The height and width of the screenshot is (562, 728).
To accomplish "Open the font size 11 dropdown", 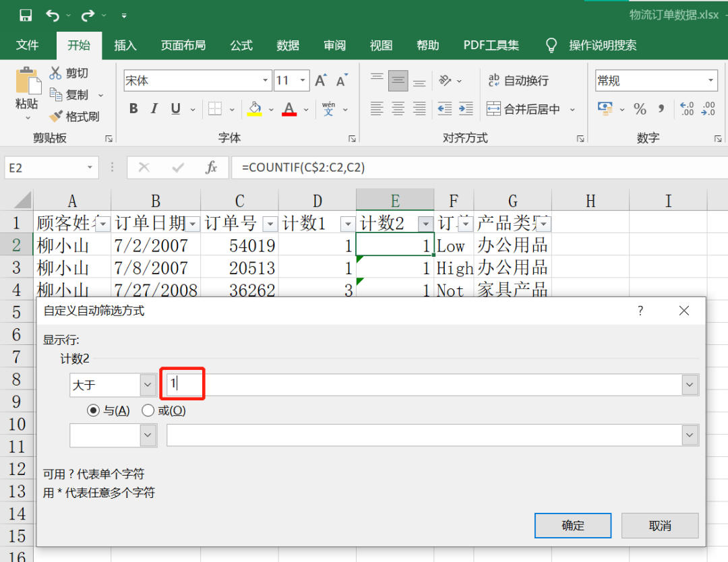I will tap(303, 80).
